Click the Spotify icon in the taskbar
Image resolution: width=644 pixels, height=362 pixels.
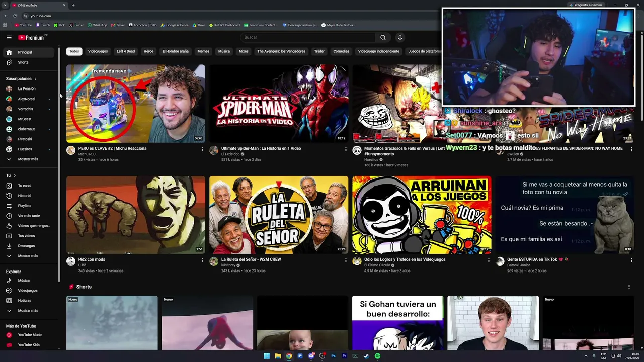pos(377,356)
